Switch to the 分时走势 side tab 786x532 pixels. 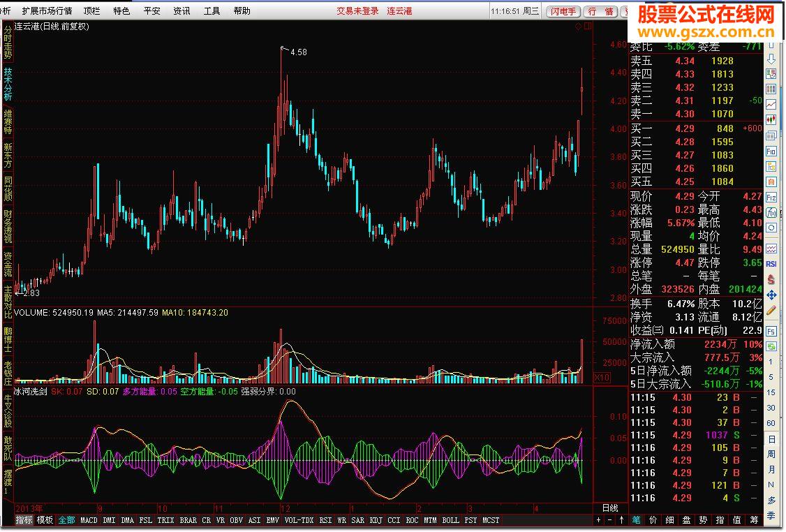[x=8, y=43]
